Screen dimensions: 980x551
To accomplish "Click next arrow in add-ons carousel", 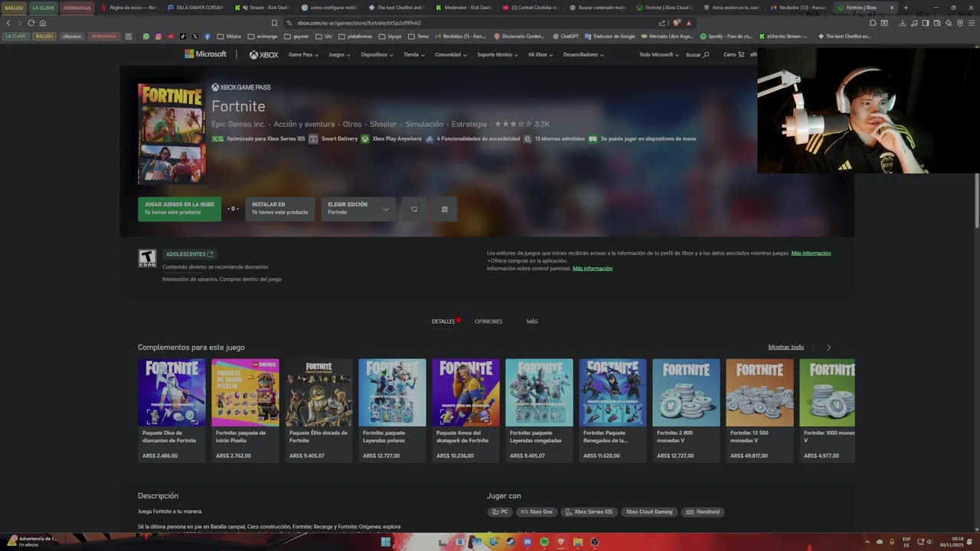I will (828, 347).
